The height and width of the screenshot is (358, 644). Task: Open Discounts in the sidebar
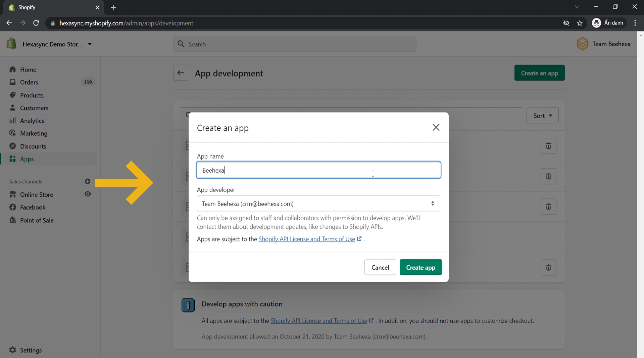pos(33,146)
